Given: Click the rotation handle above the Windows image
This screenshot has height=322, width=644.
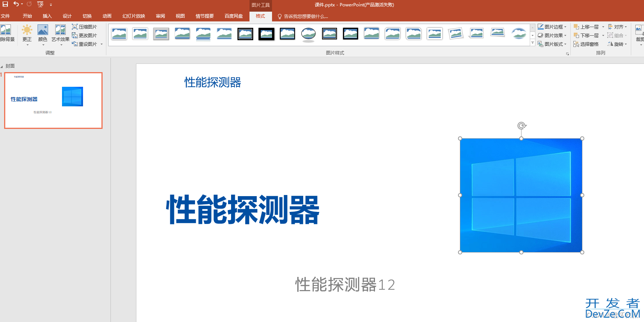Looking at the screenshot, I should [x=522, y=125].
